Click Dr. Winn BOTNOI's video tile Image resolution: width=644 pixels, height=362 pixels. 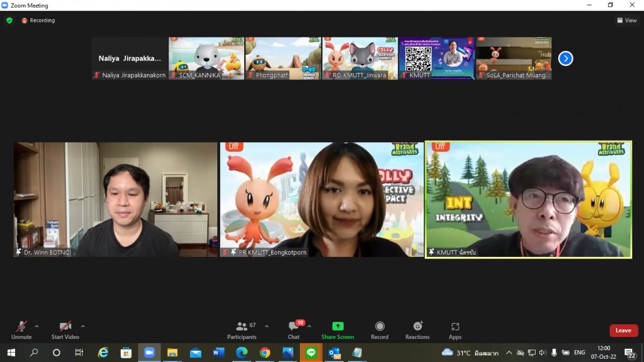(115, 200)
